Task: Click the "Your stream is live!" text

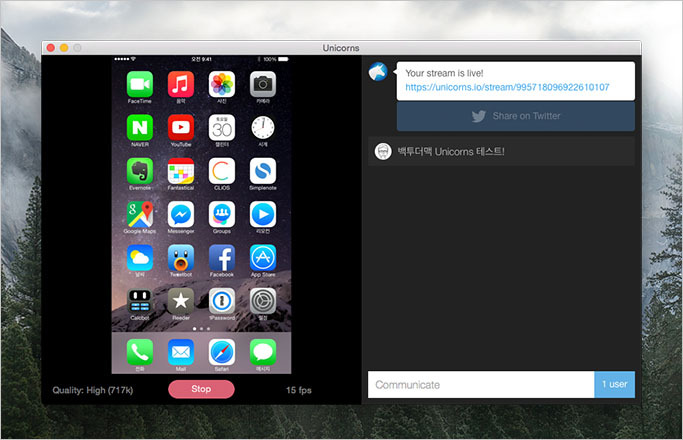Action: [444, 73]
